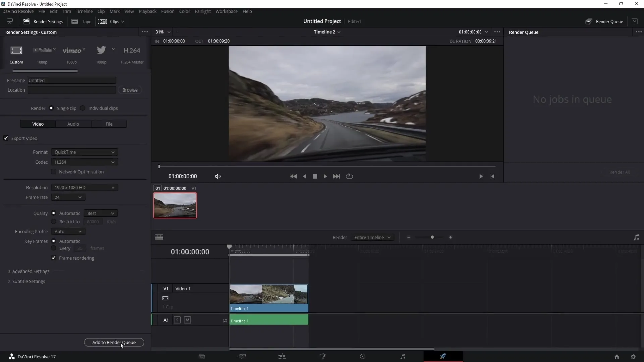644x362 pixels.
Task: Mute the viewer audio speaker icon
Action: click(x=218, y=176)
